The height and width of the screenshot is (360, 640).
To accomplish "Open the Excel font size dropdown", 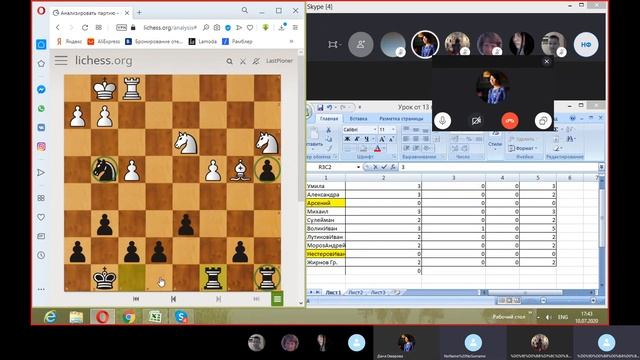I will coord(393,129).
